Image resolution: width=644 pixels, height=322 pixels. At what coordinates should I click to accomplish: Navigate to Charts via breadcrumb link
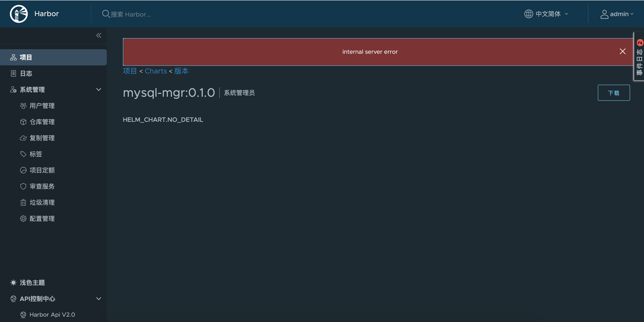155,71
